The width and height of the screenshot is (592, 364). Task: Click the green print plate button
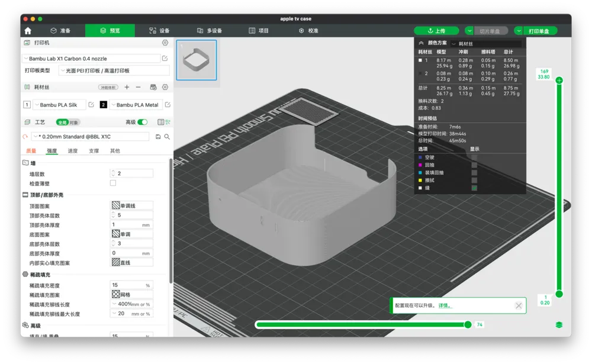[539, 31]
